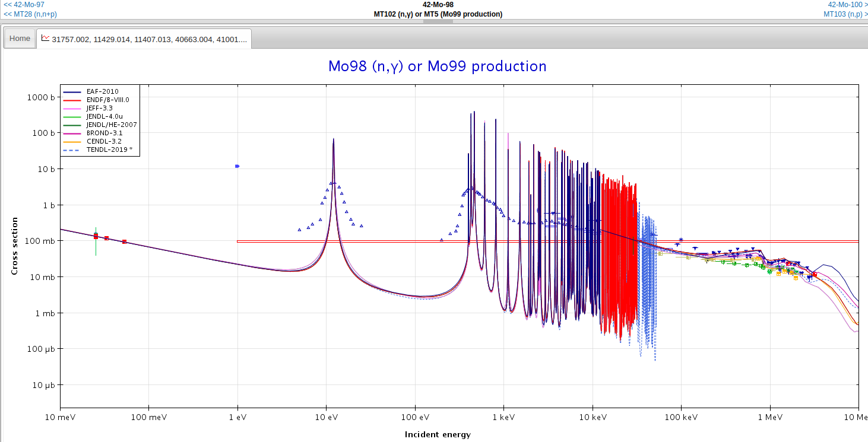Viewport: 868px width, 442px height.
Task: Click the chart icon on the plot tab
Action: [45, 38]
